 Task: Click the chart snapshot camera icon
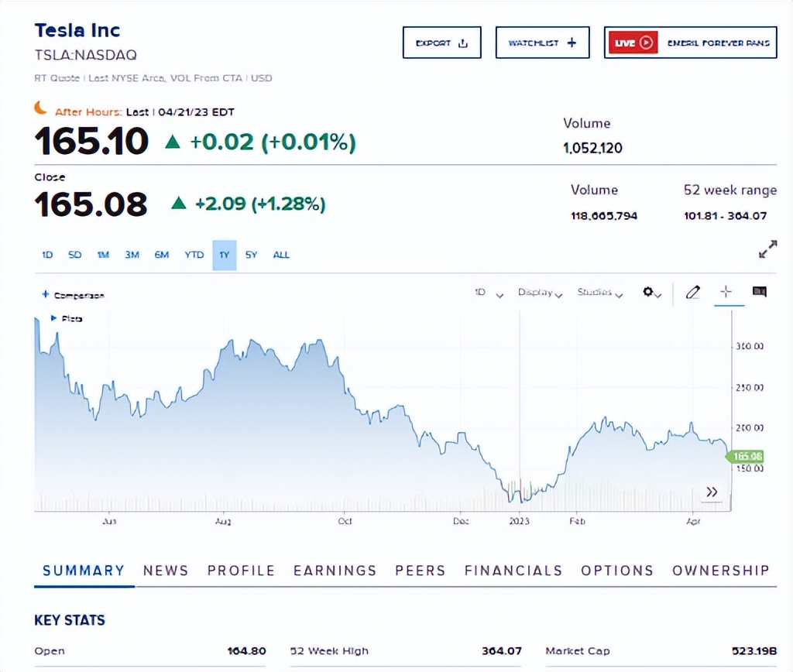(x=759, y=292)
